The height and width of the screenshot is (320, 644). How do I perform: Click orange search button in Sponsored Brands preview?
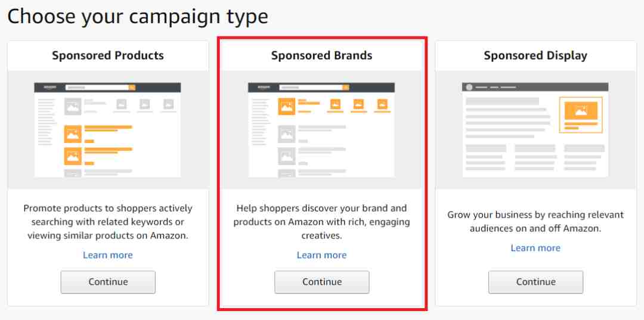click(346, 88)
